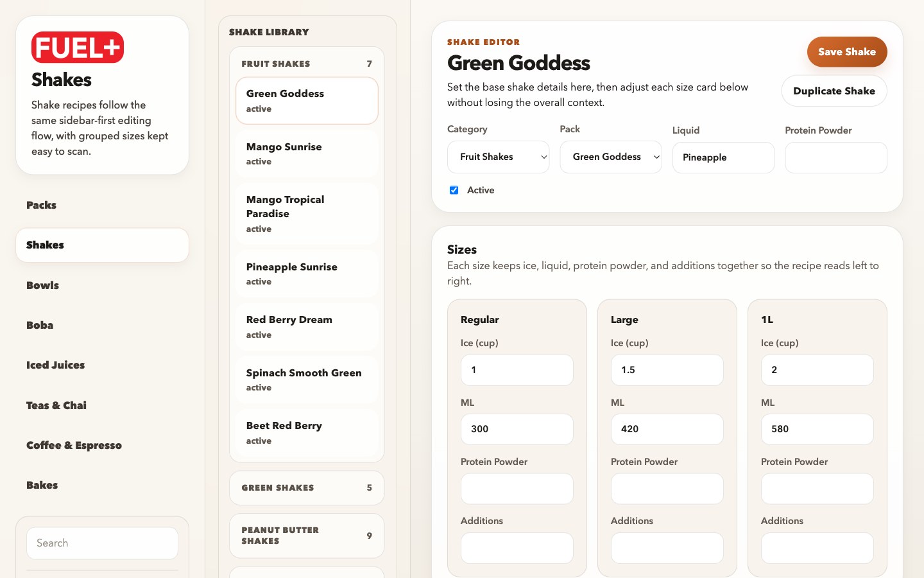Screen dimensions: 924x578
Task: Navigate to Boba
Action: point(102,325)
